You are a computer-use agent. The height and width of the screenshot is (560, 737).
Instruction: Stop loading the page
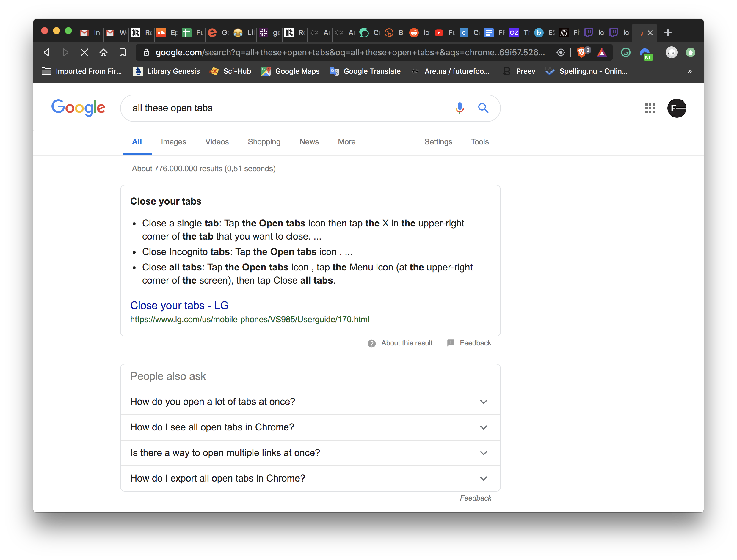pyautogui.click(x=84, y=52)
